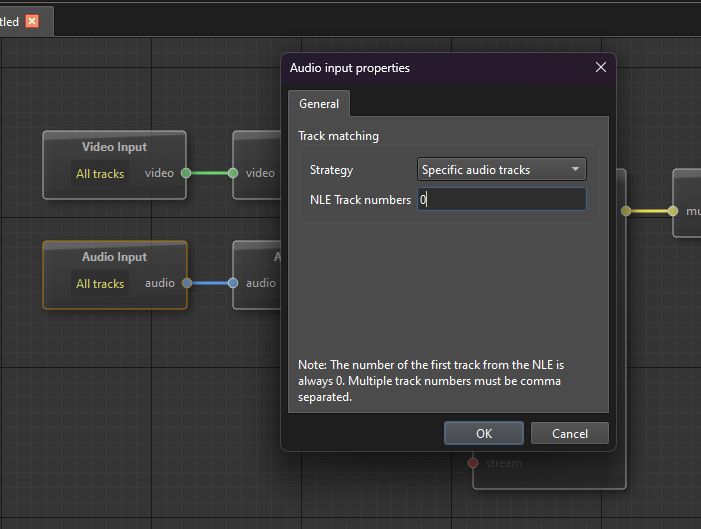
Task: Click All tracks label on Video Input
Action: (x=100, y=174)
